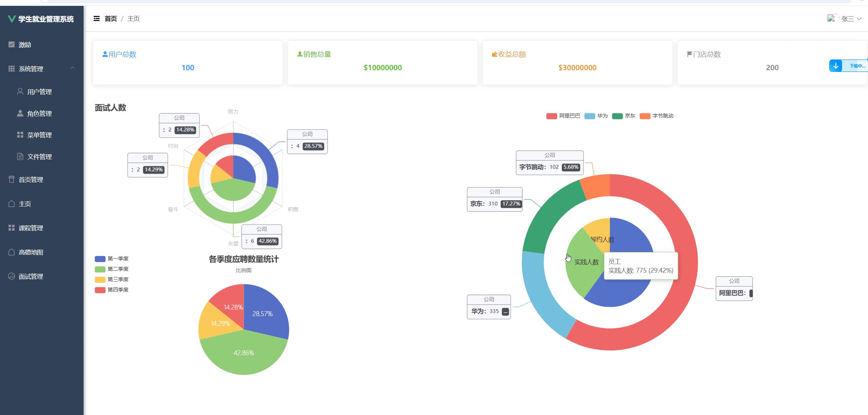
Task: Click the 文件管理 document icon
Action: [x=20, y=157]
